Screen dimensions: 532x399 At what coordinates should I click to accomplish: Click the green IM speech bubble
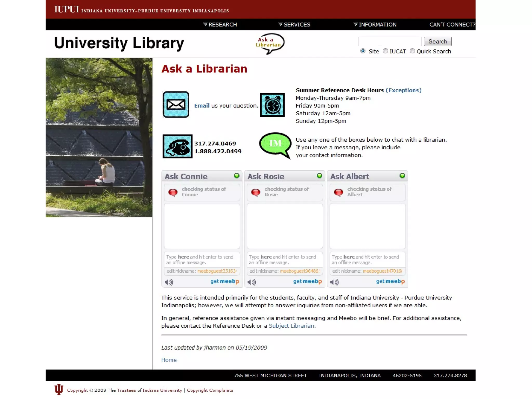pyautogui.click(x=275, y=144)
